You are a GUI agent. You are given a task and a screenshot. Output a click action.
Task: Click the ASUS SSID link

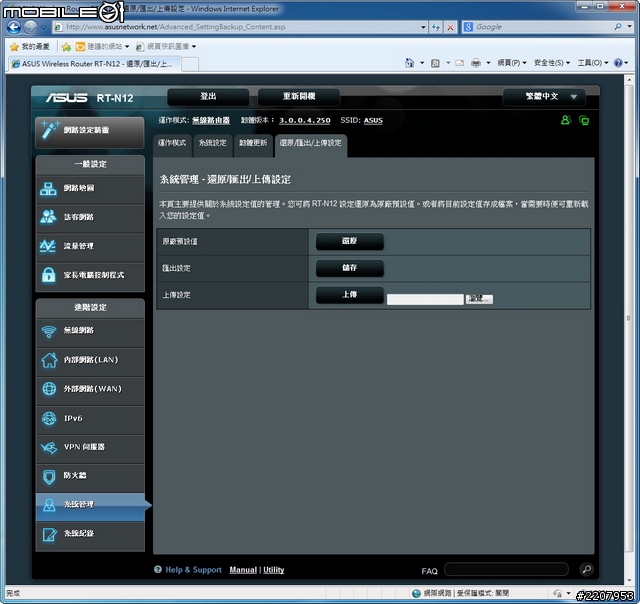[373, 120]
